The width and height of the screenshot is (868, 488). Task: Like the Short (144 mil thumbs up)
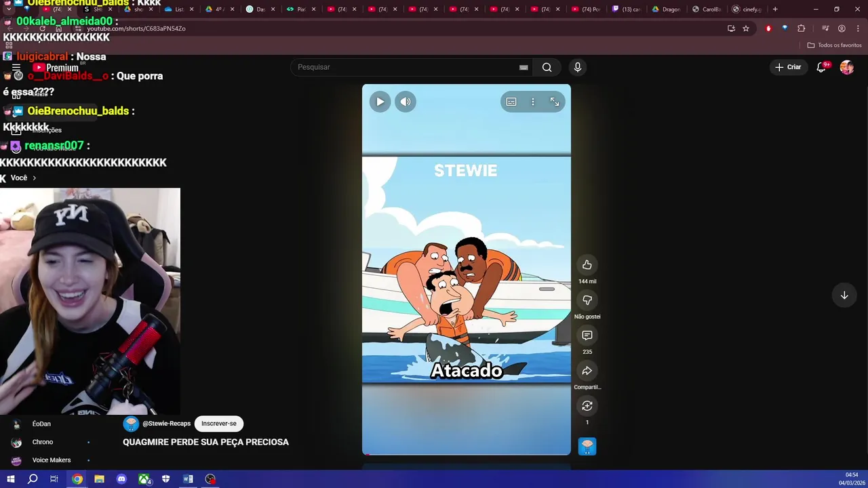point(587,265)
